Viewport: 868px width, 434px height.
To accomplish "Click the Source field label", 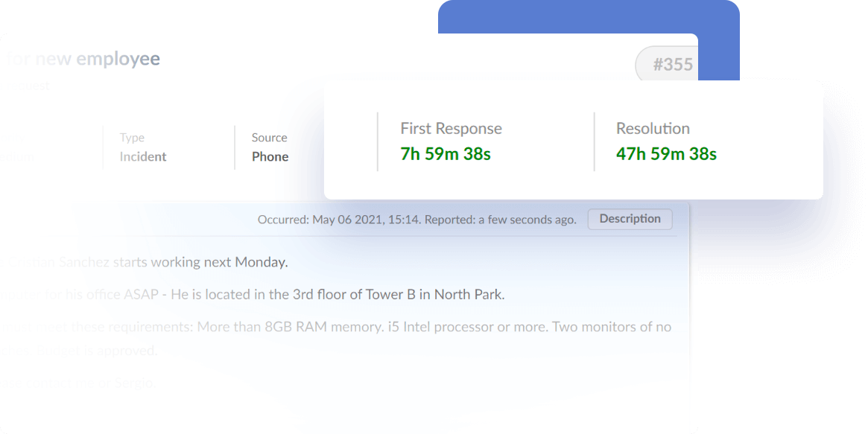I will (x=269, y=138).
